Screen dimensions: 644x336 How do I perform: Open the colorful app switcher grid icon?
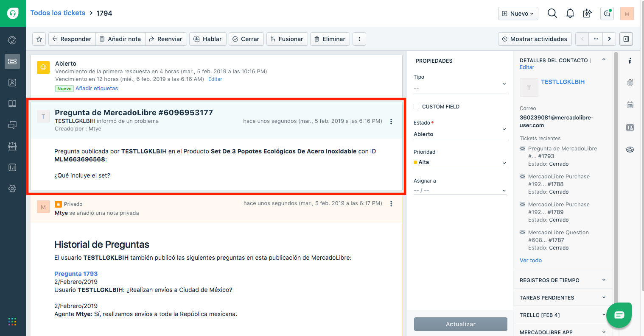point(12,322)
